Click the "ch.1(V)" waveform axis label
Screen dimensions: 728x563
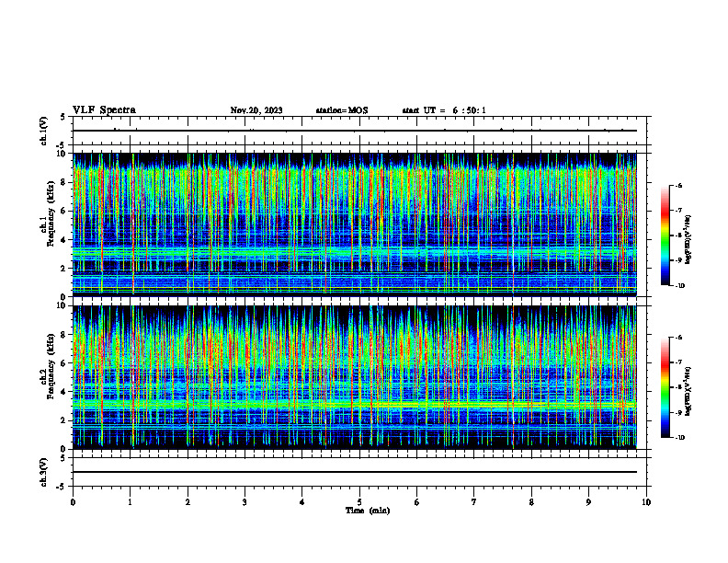(44, 131)
